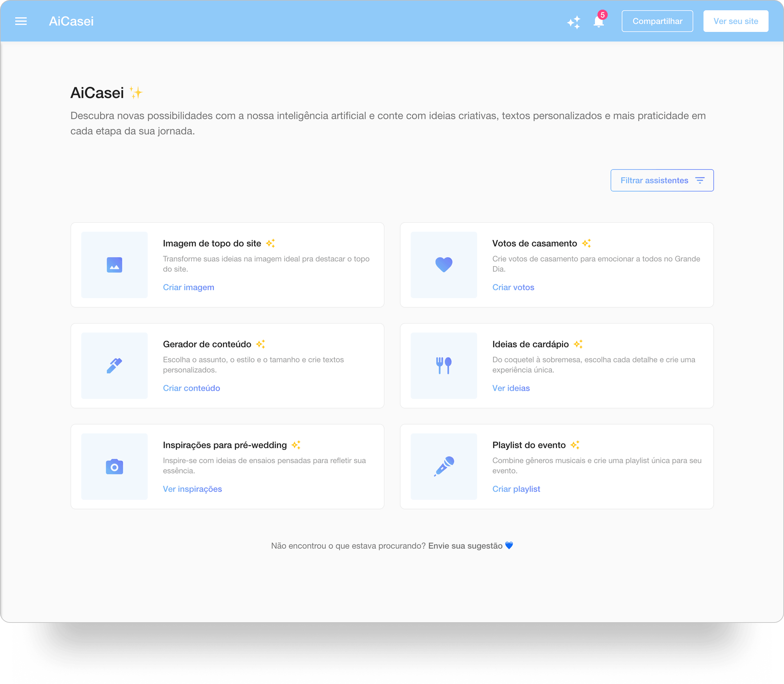Click the Gerador de conteúdo title
Image resolution: width=784 pixels, height=684 pixels.
pos(207,344)
